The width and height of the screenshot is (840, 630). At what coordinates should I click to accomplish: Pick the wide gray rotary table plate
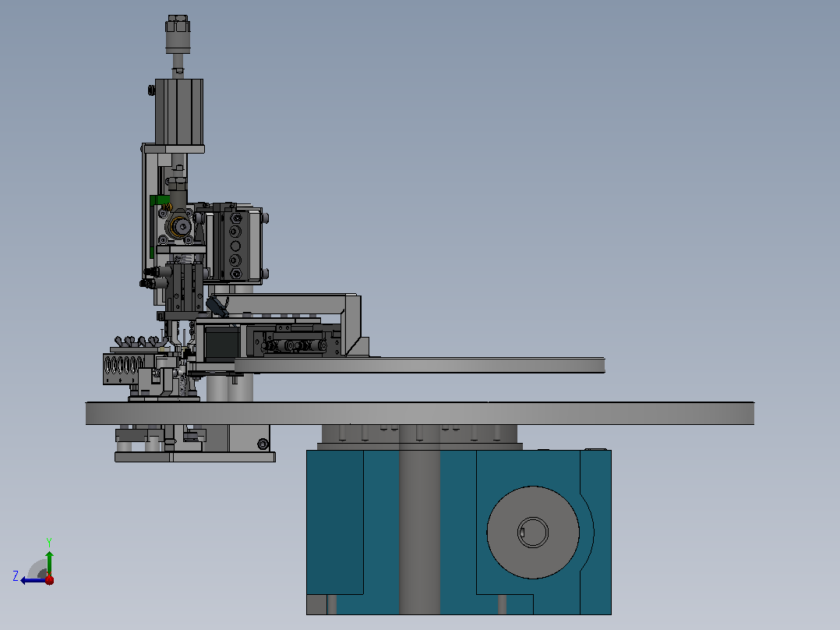tap(419, 413)
